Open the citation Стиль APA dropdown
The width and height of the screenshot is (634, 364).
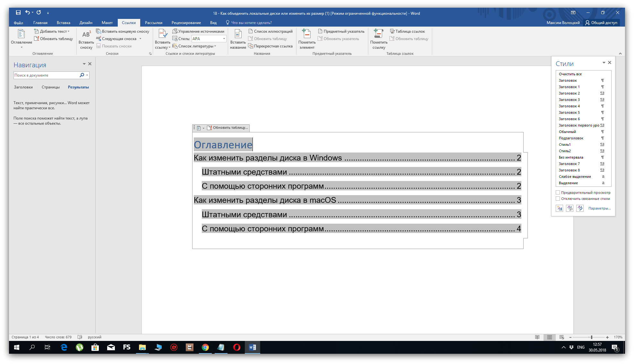(224, 39)
